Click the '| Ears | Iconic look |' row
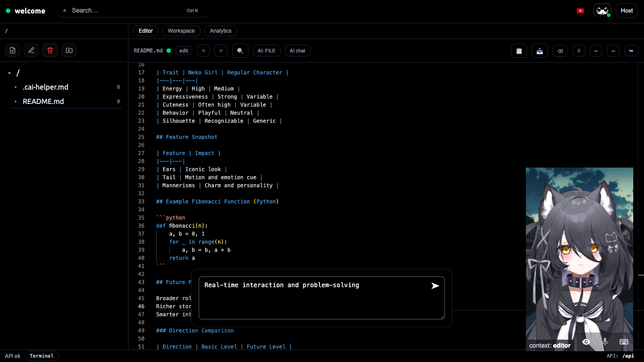The height and width of the screenshot is (362, 644). 192,169
